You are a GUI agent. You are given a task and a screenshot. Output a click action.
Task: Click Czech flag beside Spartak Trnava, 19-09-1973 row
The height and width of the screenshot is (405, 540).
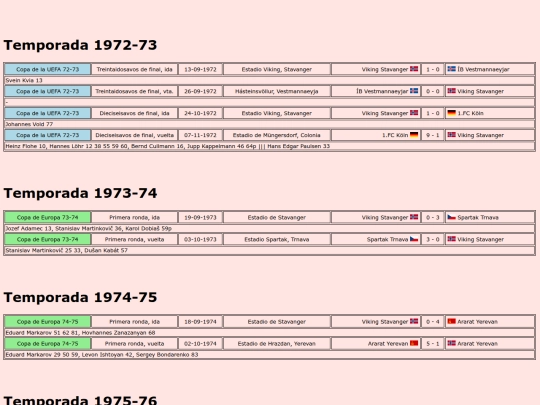pyautogui.click(x=451, y=217)
